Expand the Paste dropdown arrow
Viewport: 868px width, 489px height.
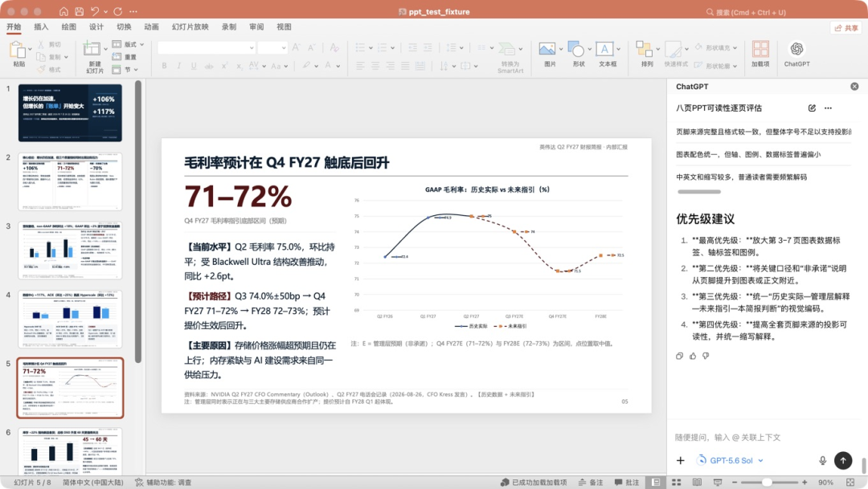[x=30, y=50]
